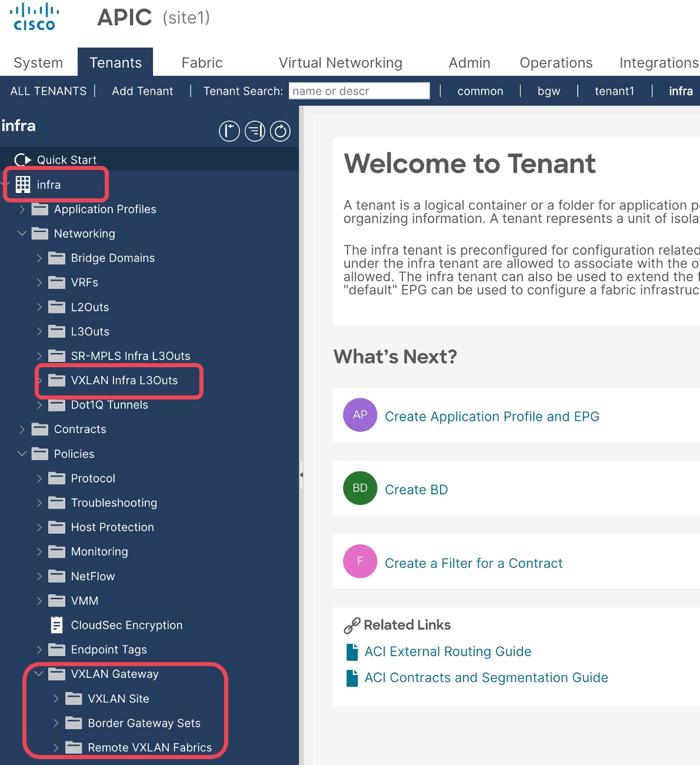Go to the Admin tab

coord(469,62)
